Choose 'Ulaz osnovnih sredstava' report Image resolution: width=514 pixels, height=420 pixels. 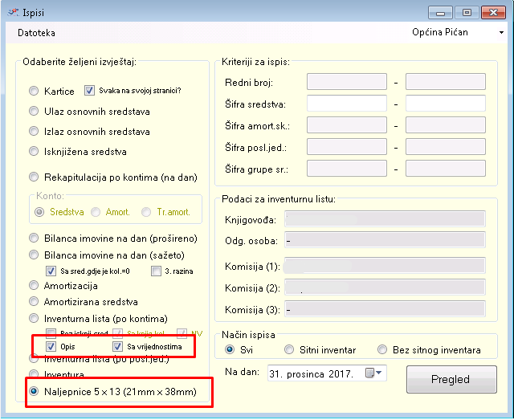[x=35, y=112]
